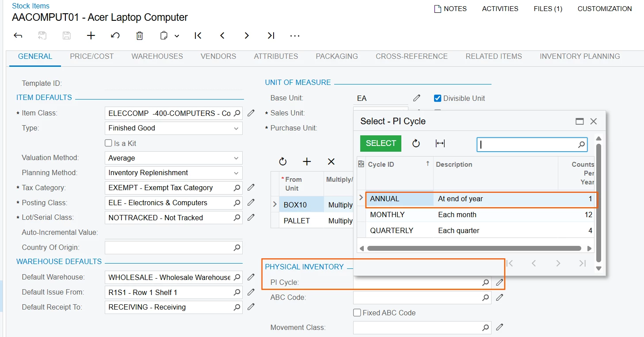Open the Attributes tab

click(276, 57)
